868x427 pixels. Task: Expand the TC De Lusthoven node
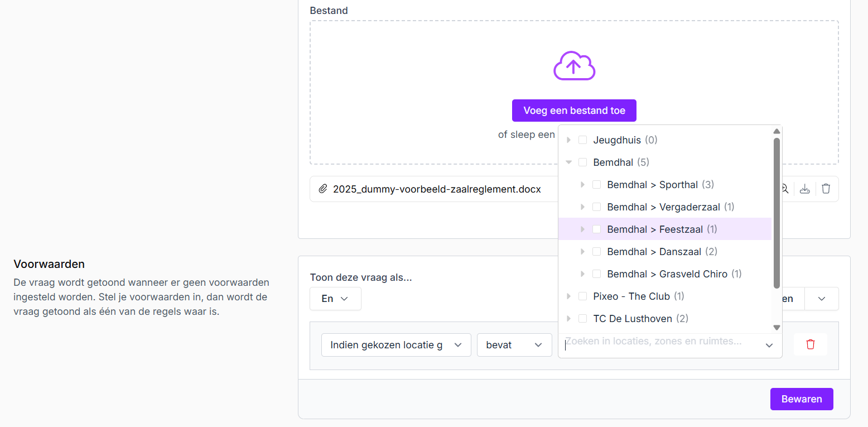569,319
